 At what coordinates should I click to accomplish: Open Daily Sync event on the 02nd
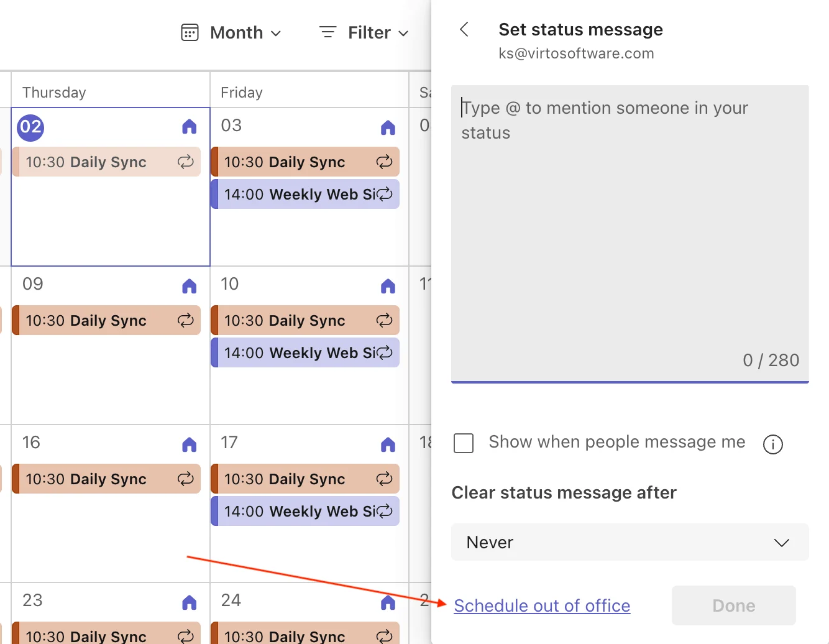click(x=106, y=162)
